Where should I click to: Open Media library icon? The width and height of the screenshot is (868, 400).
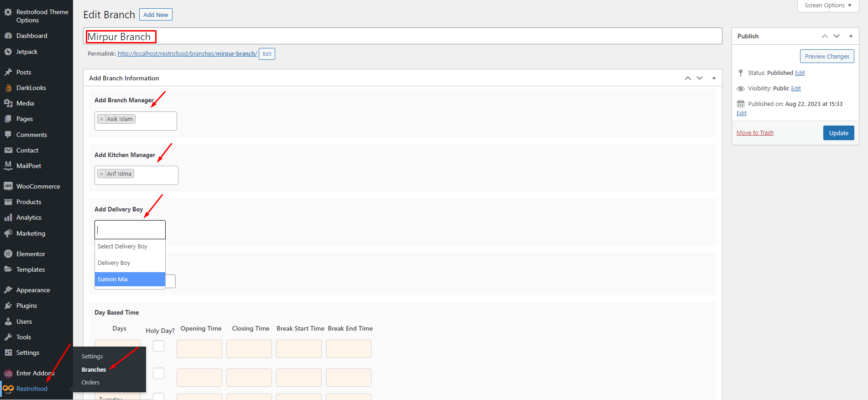8,103
